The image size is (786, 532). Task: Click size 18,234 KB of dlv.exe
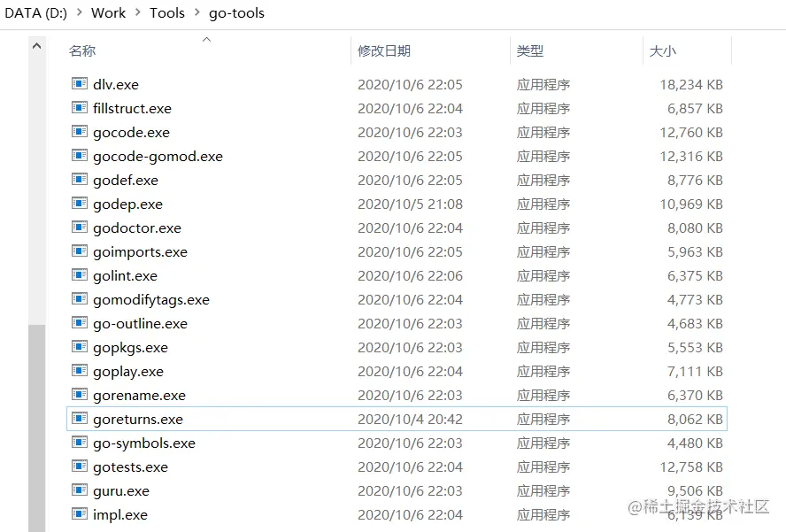[691, 85]
